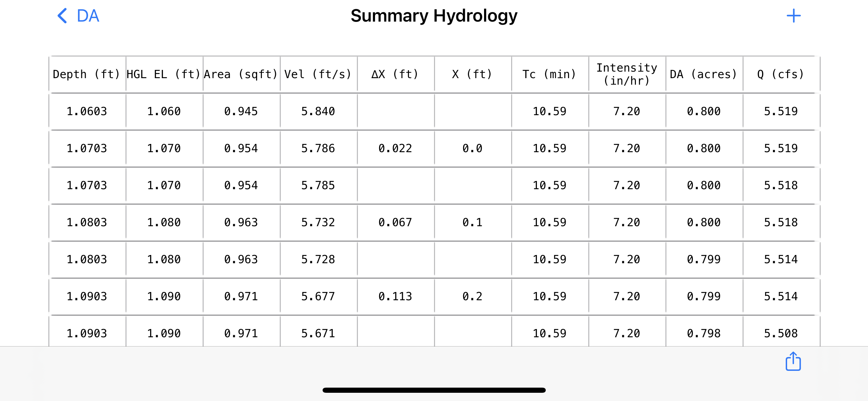The image size is (868, 401).
Task: Select the ΔX (ft) column header
Action: [x=395, y=74]
